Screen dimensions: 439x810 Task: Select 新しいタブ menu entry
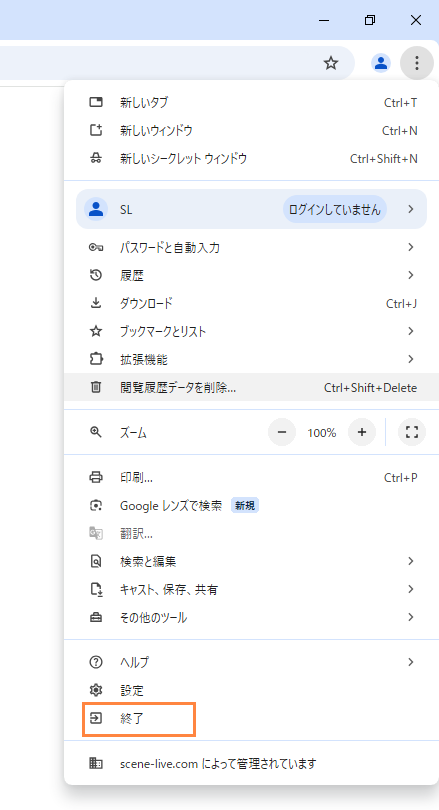tap(252, 102)
